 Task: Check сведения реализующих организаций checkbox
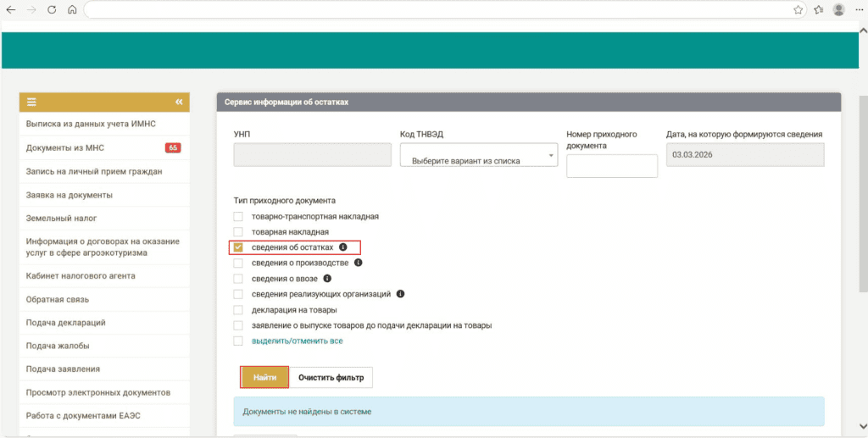pyautogui.click(x=238, y=294)
